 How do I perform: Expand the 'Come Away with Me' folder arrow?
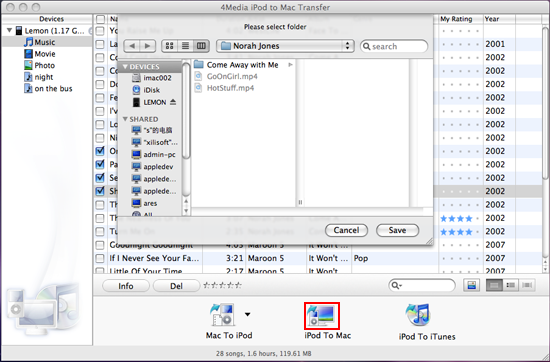tap(290, 65)
